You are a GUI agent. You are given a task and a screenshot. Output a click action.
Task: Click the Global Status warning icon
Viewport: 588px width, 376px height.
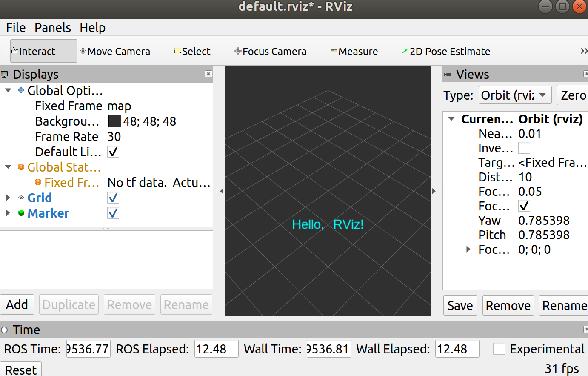tap(21, 167)
